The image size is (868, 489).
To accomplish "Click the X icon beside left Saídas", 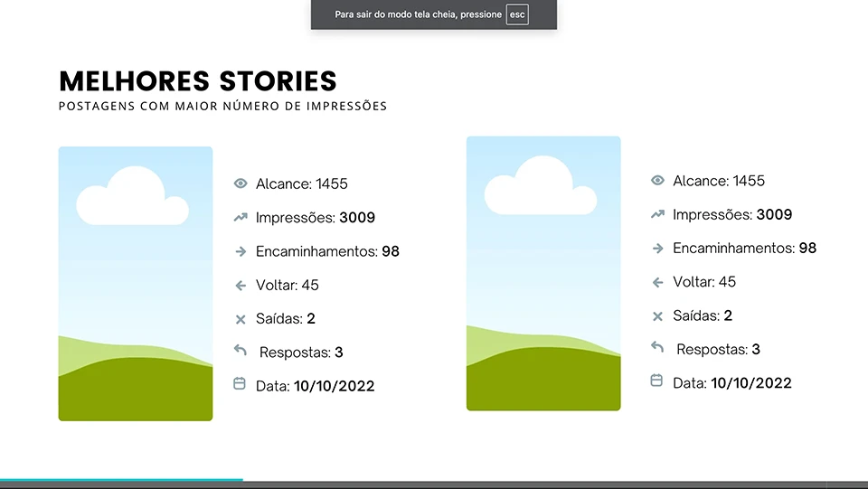I will click(241, 319).
